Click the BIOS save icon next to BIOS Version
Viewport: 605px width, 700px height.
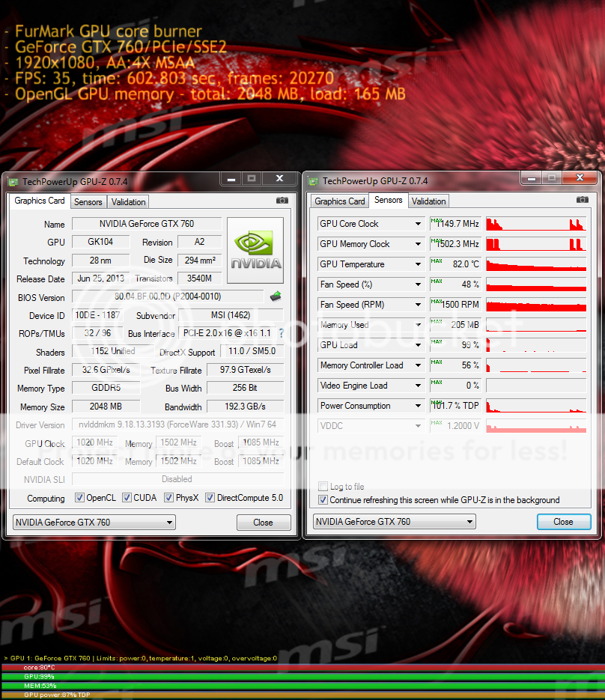coord(276,296)
